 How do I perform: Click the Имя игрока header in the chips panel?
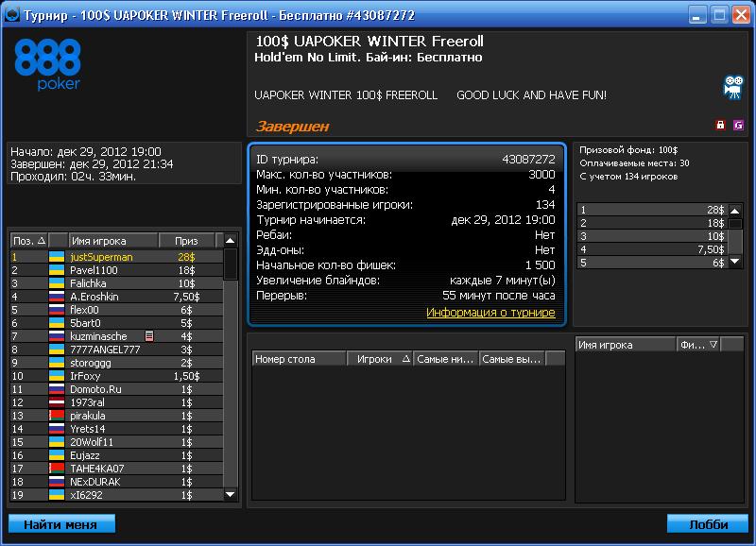(x=626, y=345)
